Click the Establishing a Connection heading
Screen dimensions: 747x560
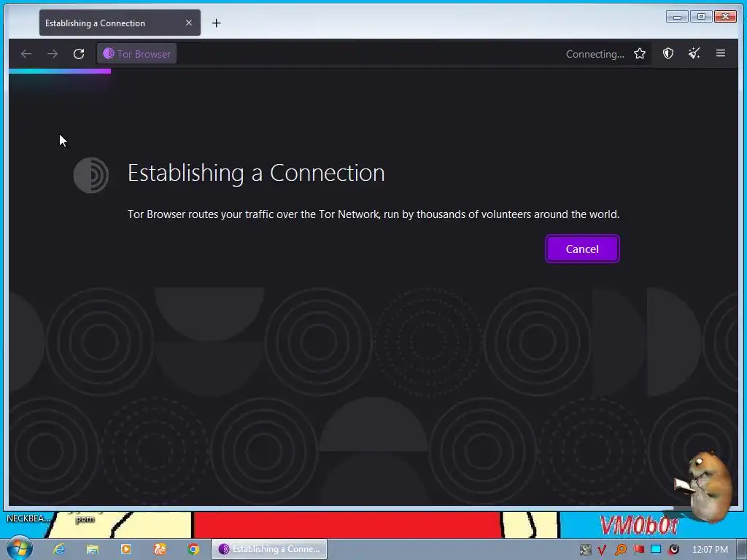tap(256, 174)
